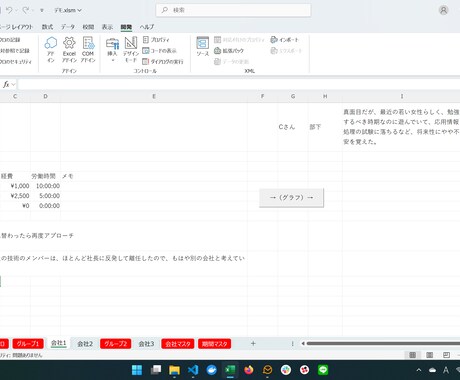Viewport: 460px width, 380px height.
Task: Switch to Page Layout view in status bar
Action: click(x=429, y=355)
